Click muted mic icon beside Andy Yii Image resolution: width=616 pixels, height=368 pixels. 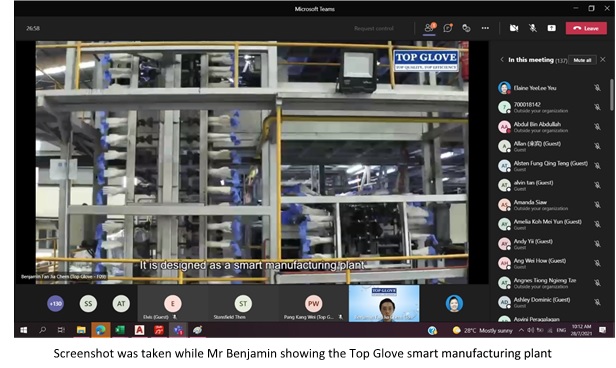coord(597,244)
